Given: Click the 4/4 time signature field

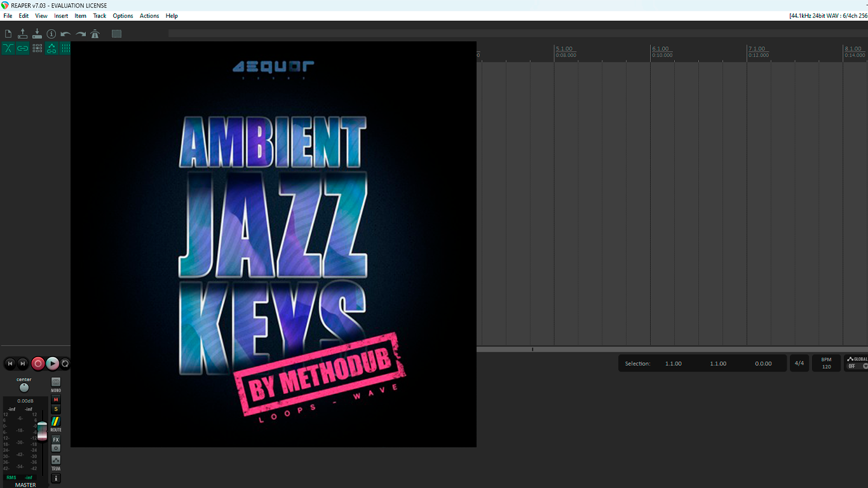Looking at the screenshot, I should pyautogui.click(x=799, y=363).
